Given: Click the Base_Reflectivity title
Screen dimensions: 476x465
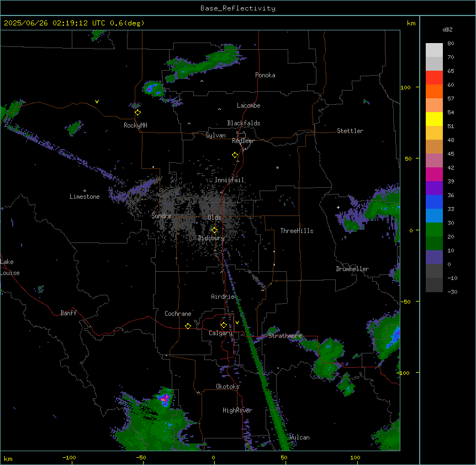Looking at the screenshot, I should 238,8.
